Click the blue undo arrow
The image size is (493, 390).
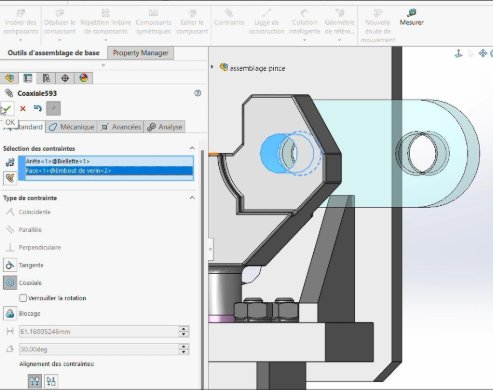tap(38, 108)
